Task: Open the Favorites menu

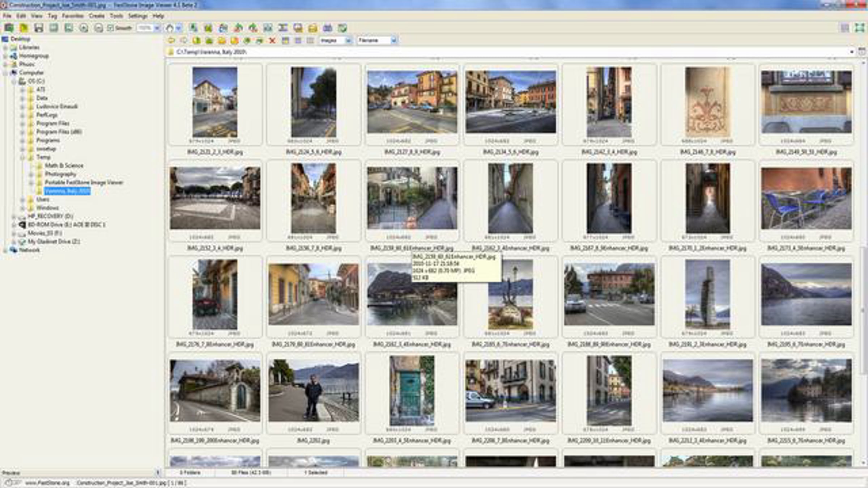Action: tap(73, 16)
